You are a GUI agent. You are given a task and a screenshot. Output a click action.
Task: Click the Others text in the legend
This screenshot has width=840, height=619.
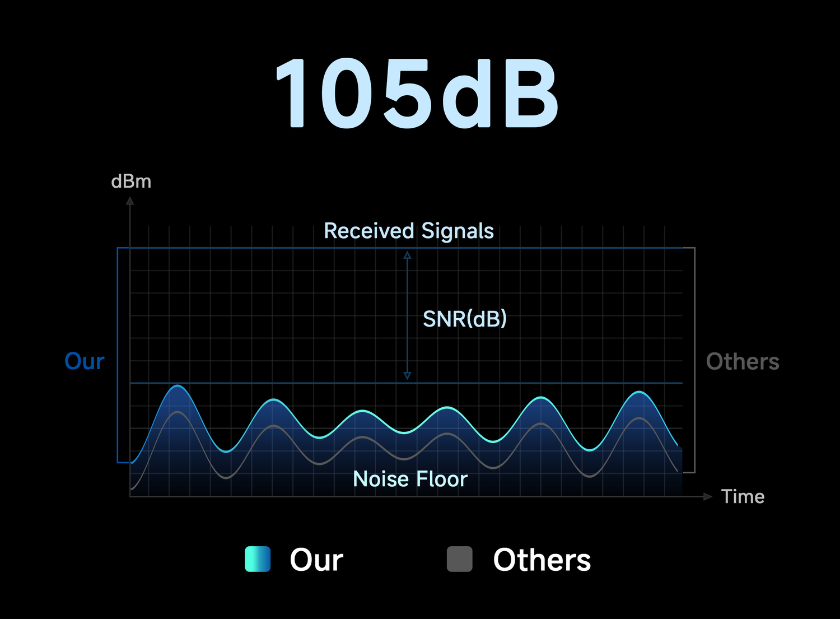[542, 560]
